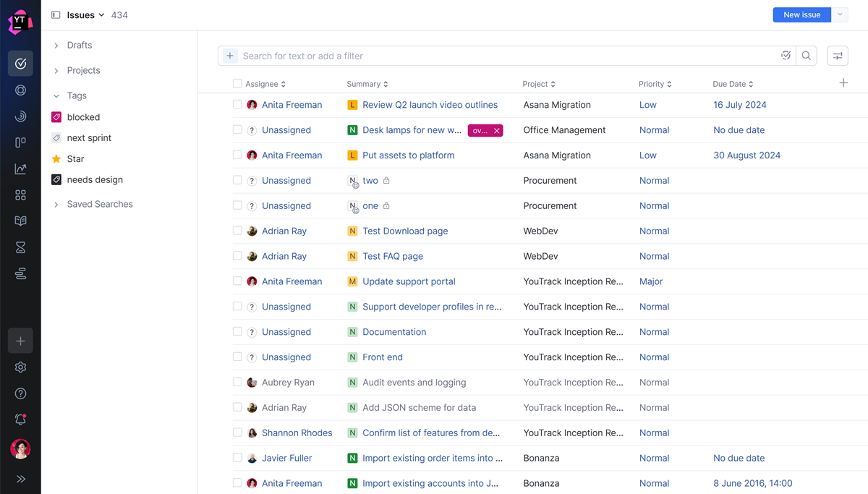This screenshot has width=868, height=494.
Task: Open Settings via the gear icon
Action: [20, 367]
